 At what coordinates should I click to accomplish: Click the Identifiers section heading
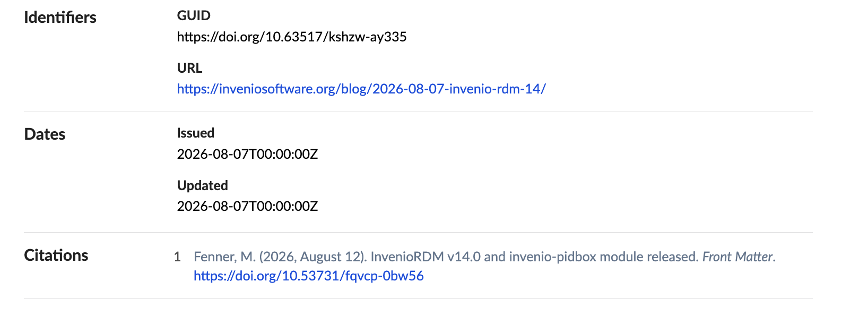60,17
